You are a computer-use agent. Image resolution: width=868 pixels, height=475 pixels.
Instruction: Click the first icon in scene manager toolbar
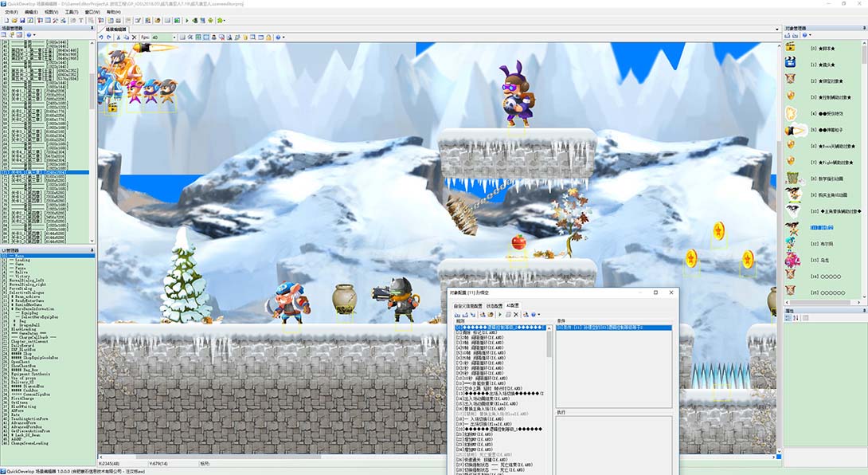4,35
